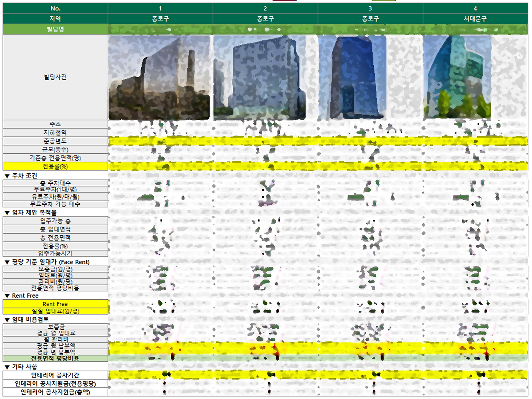Viewport: 532px width, 399px height.
Task: Select the 무료주차 가능 대수 row label
Action: click(x=55, y=204)
